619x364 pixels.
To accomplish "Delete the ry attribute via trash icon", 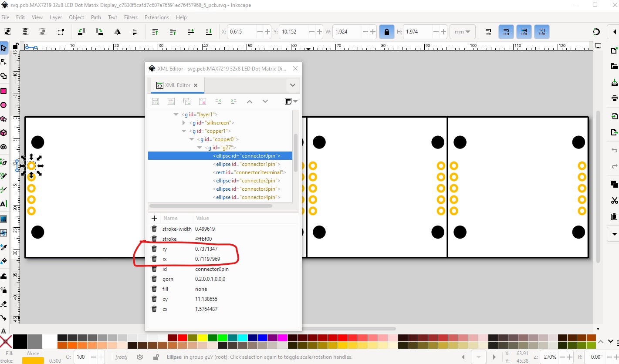I will pyautogui.click(x=154, y=249).
